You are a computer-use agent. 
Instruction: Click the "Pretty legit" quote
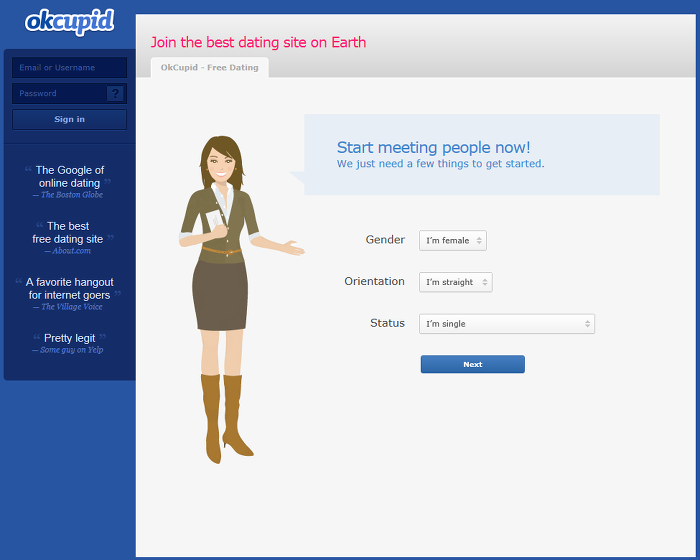[70, 338]
